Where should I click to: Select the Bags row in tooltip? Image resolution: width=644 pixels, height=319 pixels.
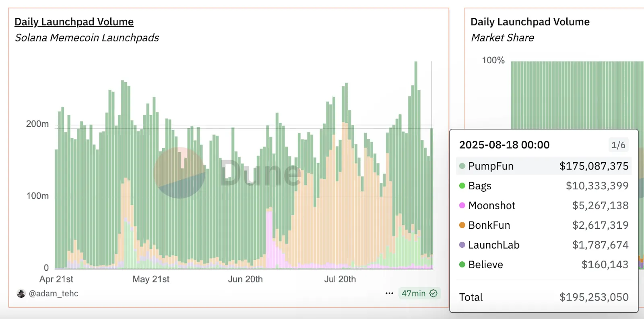[x=543, y=186]
